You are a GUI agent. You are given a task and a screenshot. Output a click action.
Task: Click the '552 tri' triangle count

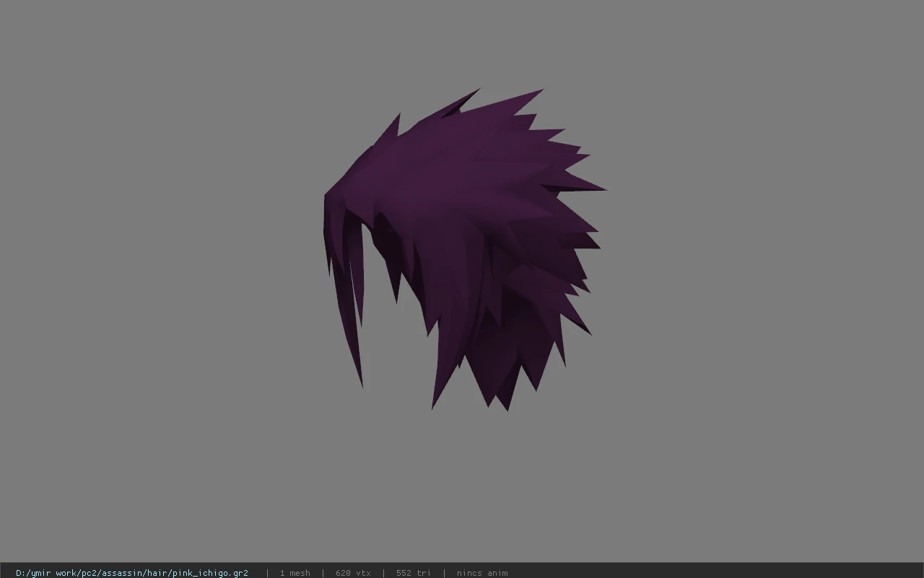point(413,573)
